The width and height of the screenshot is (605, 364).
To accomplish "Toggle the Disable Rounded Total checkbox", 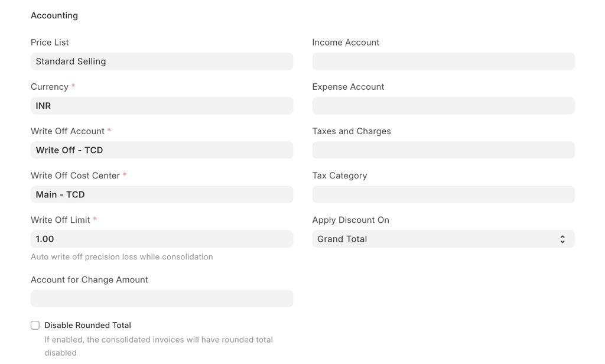I will point(35,325).
